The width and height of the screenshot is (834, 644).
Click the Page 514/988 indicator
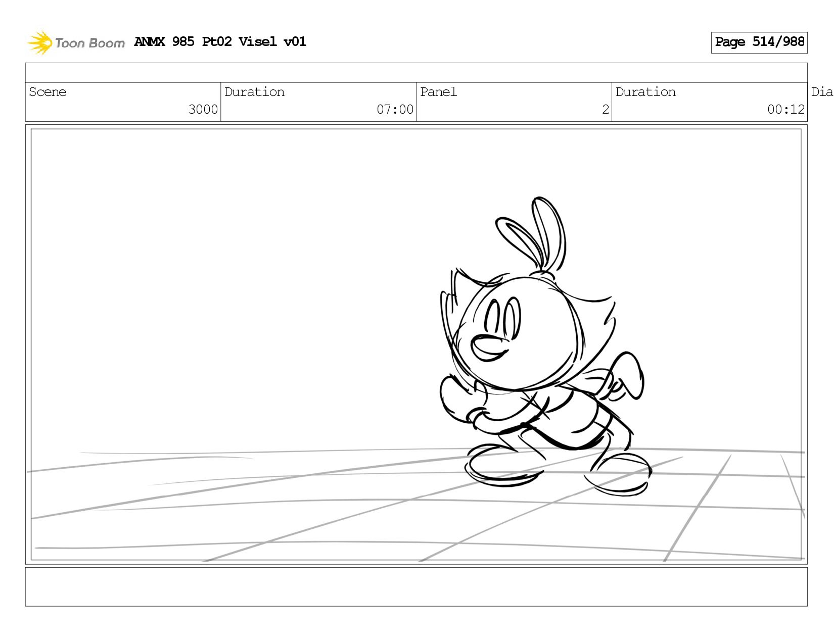click(759, 42)
